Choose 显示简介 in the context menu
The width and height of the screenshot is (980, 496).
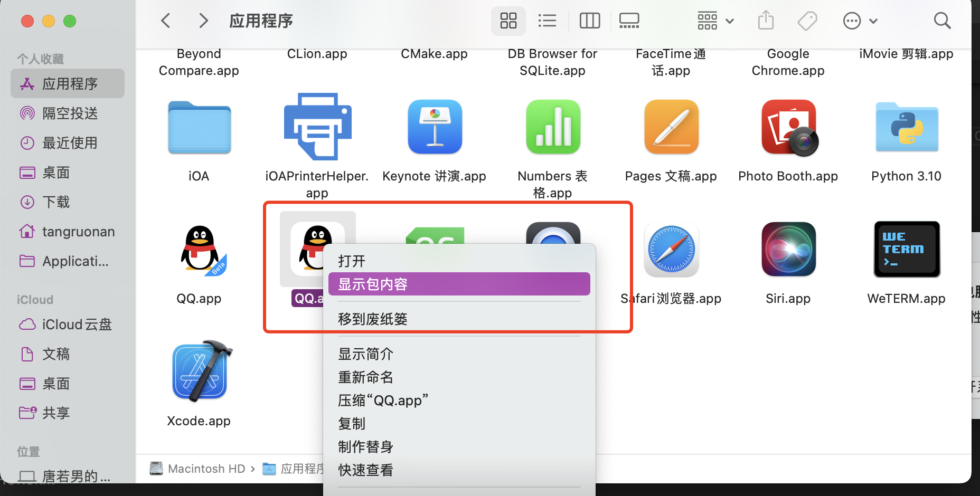pyautogui.click(x=459, y=354)
